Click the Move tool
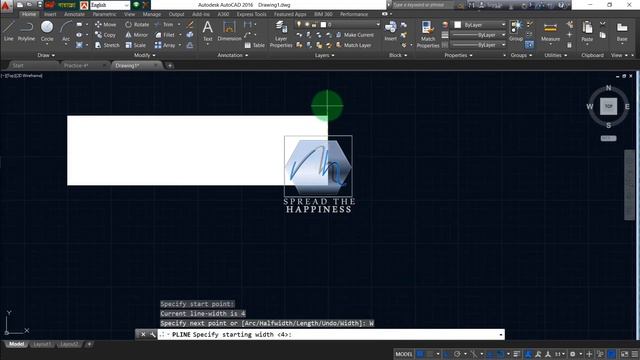Screen dimensions: 640x360 [105, 24]
